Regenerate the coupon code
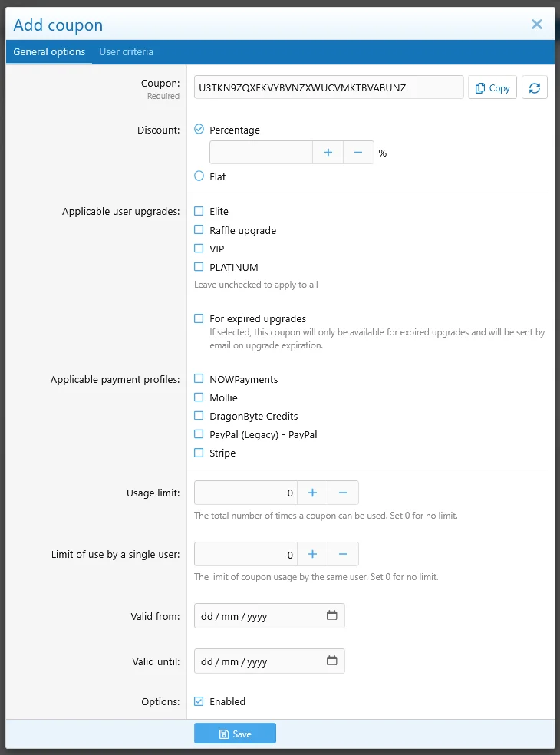The height and width of the screenshot is (755, 560). [x=535, y=87]
